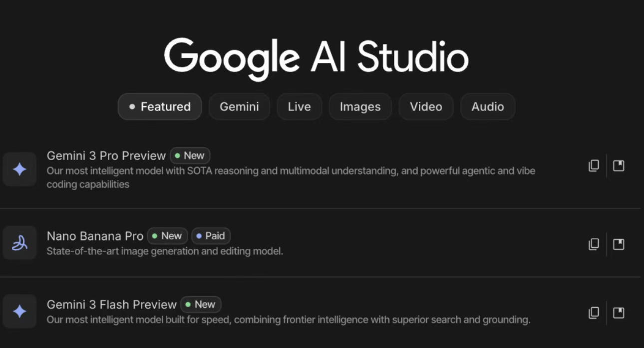Click the bookmark icon for Gemini 3 Flash Preview
This screenshot has width=644, height=348.
[619, 313]
